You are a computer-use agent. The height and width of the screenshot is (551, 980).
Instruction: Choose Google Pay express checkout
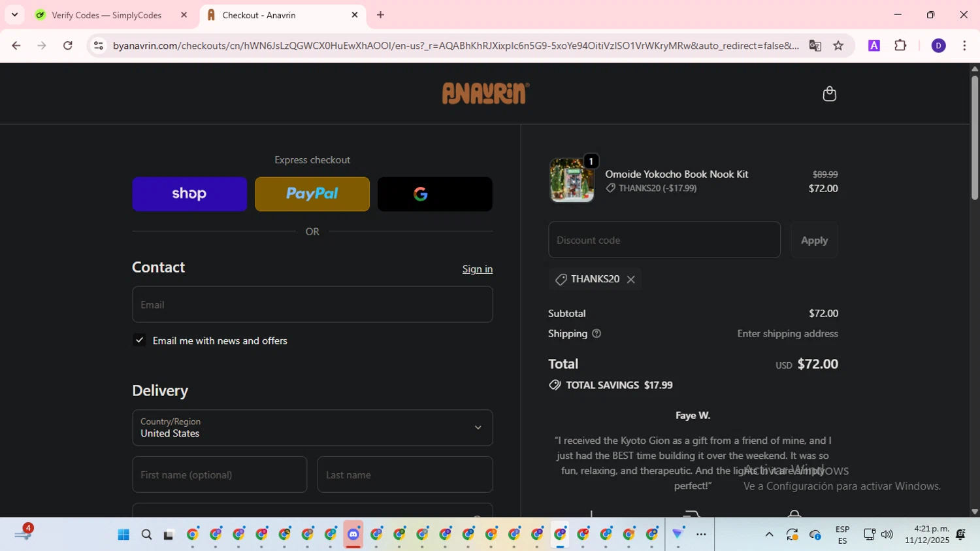pyautogui.click(x=435, y=194)
